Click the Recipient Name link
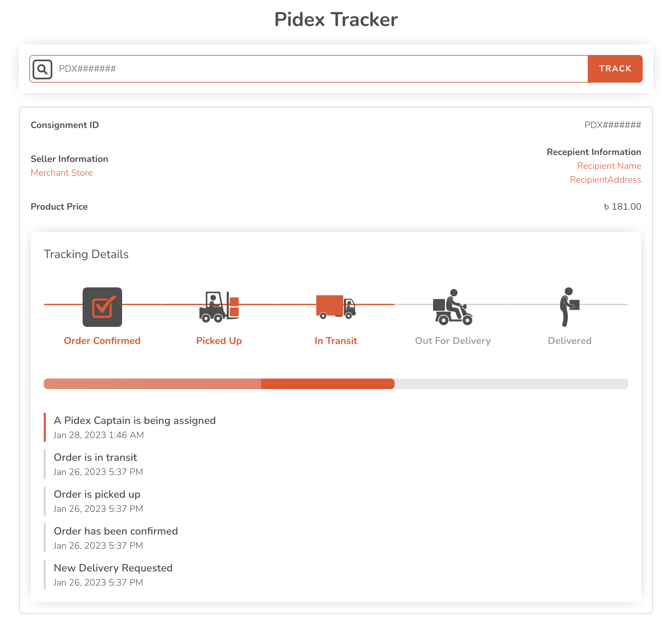Image resolution: width=672 pixels, height=632 pixels. click(x=609, y=166)
